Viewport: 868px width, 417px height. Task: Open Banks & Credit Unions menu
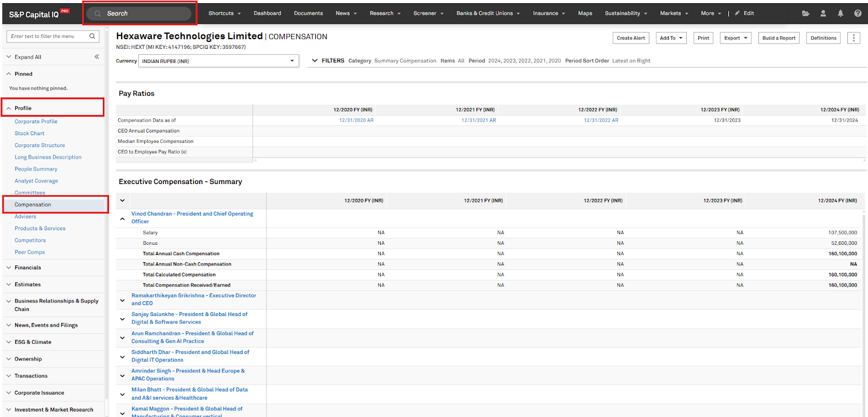(488, 13)
